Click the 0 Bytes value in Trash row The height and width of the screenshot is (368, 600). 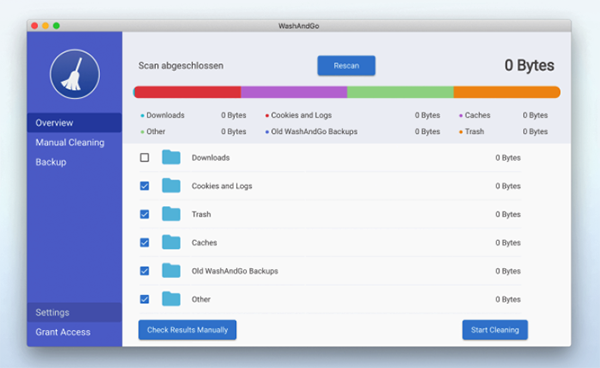[x=508, y=214]
